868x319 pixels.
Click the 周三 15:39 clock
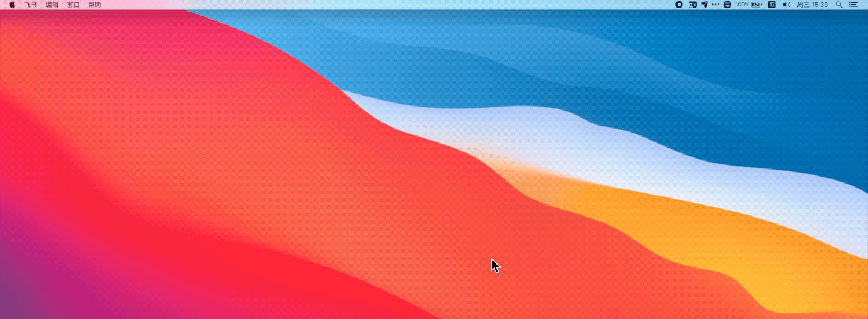pos(812,5)
